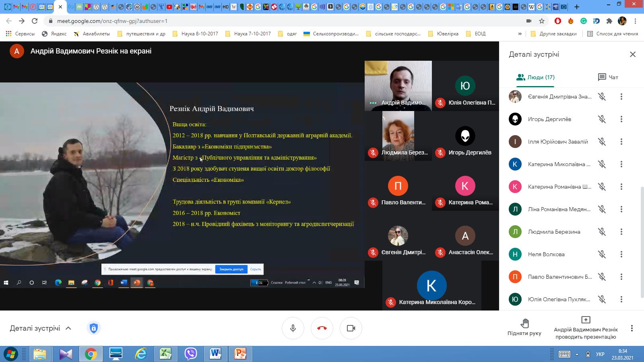Open options menu for Людмила Березина
Viewport: 644px width, 362px height.
(621, 232)
